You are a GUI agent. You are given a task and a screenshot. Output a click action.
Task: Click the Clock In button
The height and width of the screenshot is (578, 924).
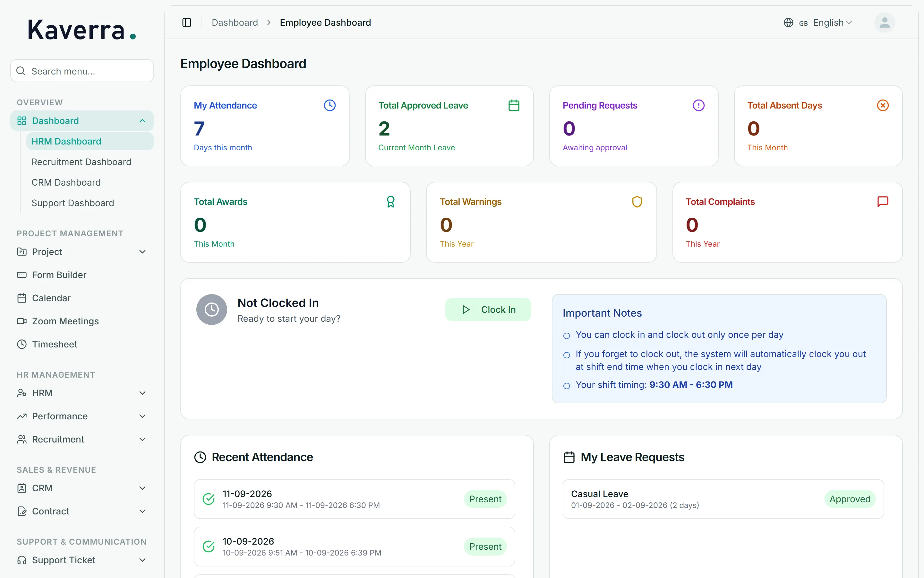(x=488, y=309)
